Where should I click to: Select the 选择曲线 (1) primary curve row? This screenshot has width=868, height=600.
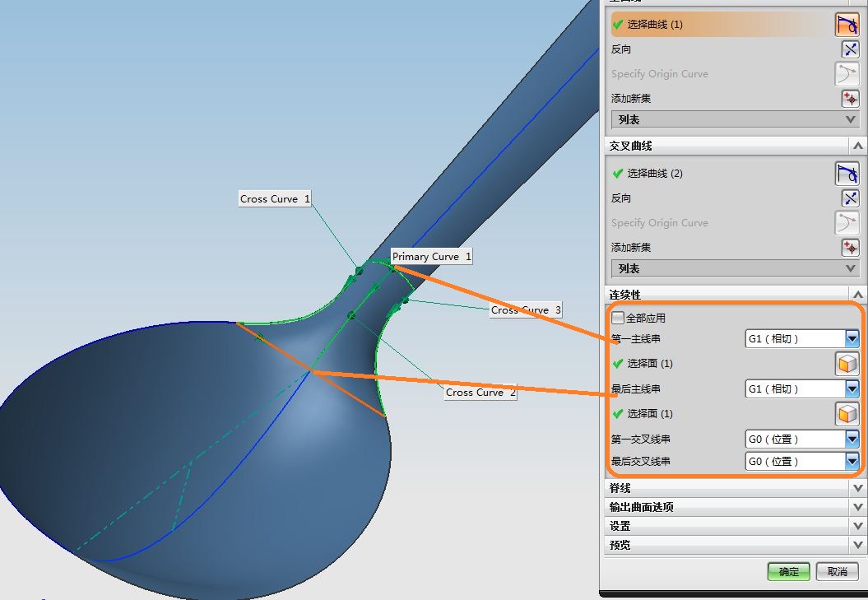722,25
